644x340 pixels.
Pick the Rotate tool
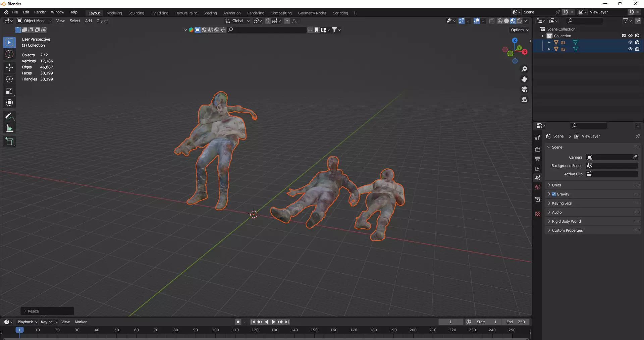tap(9, 79)
